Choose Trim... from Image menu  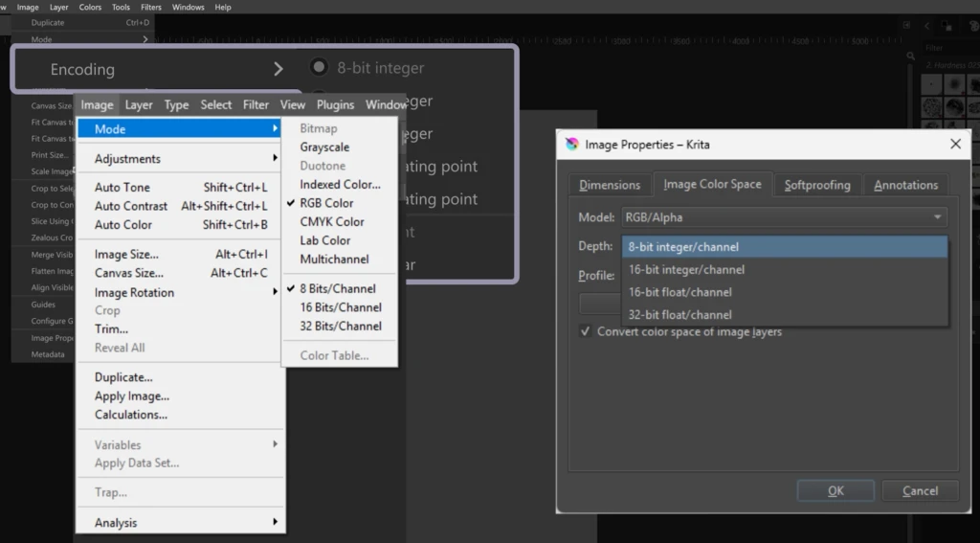(181, 328)
